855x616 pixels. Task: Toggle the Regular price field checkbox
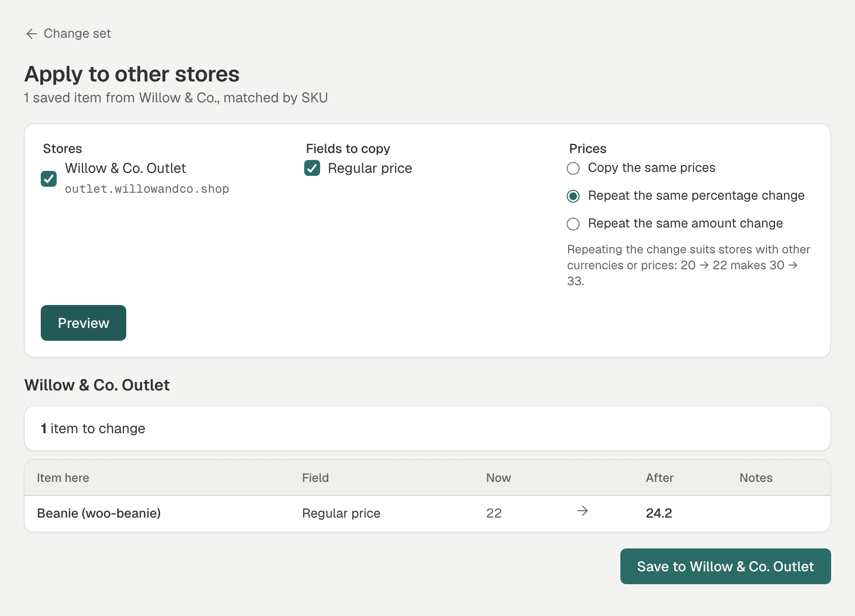tap(312, 168)
